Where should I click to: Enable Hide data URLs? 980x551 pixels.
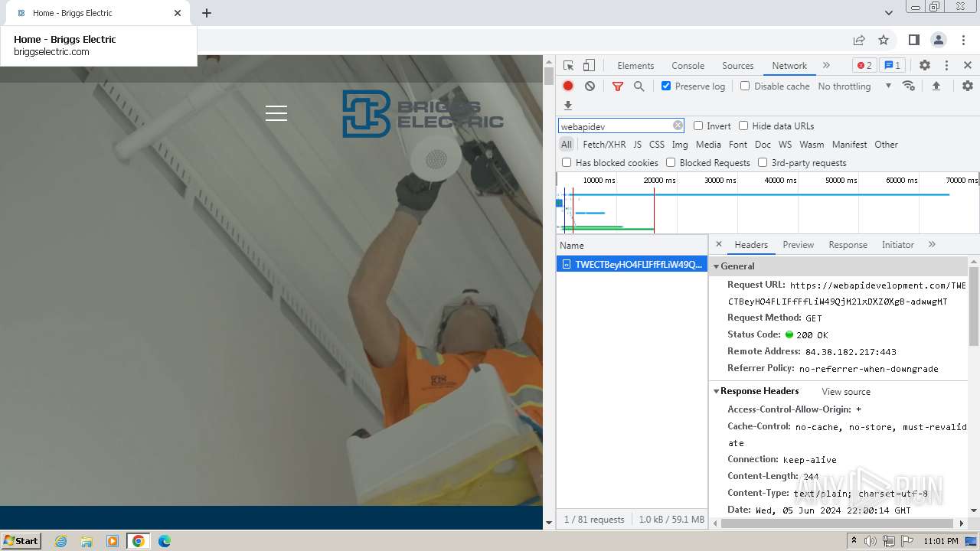tap(743, 126)
